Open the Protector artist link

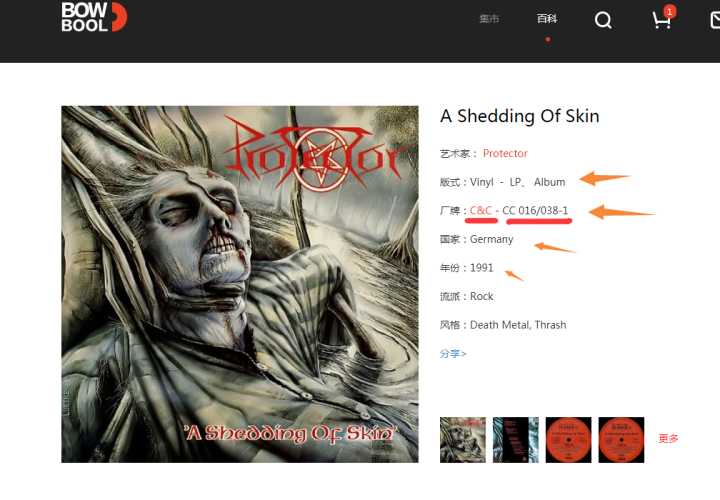(505, 153)
